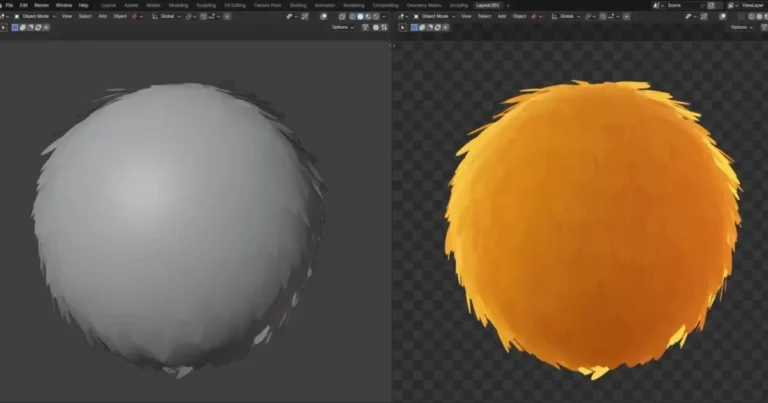The height and width of the screenshot is (403, 768).
Task: Open the Edit menu
Action: [x=24, y=5]
